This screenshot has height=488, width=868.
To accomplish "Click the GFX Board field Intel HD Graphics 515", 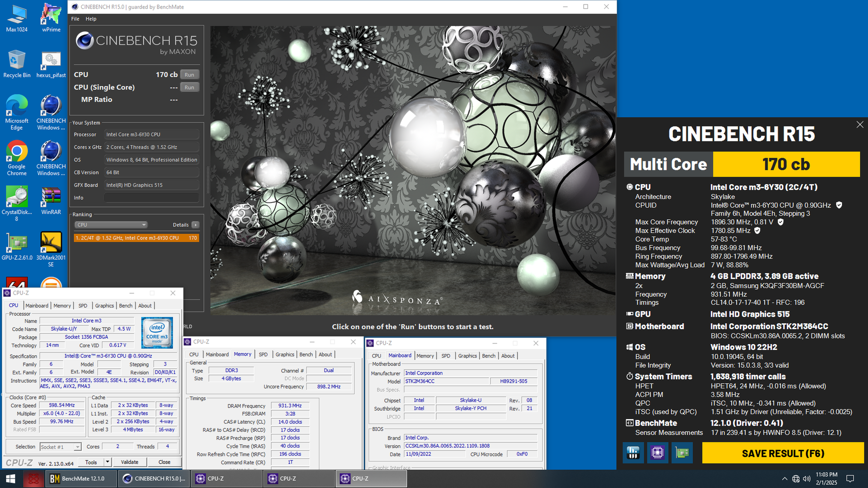I will 151,185.
